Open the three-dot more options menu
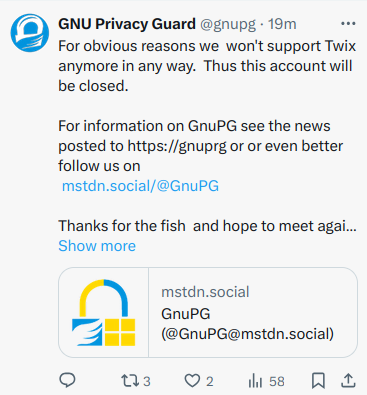Viewport: 367px width, 395px height. pos(348,24)
